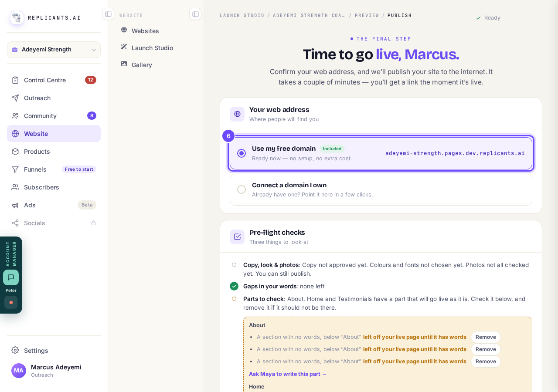Click the Launch Studio breadcrumb
The height and width of the screenshot is (392, 558).
[x=242, y=15]
